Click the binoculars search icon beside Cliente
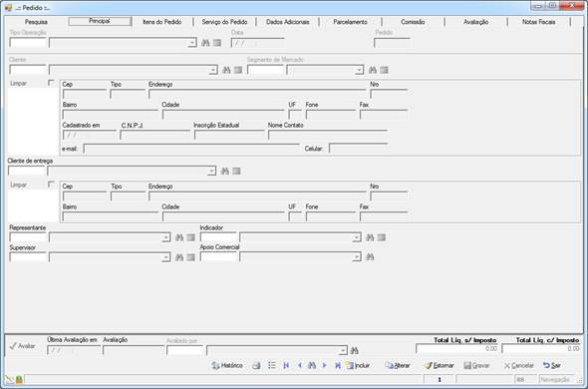Image resolution: width=588 pixels, height=389 pixels. (x=226, y=70)
